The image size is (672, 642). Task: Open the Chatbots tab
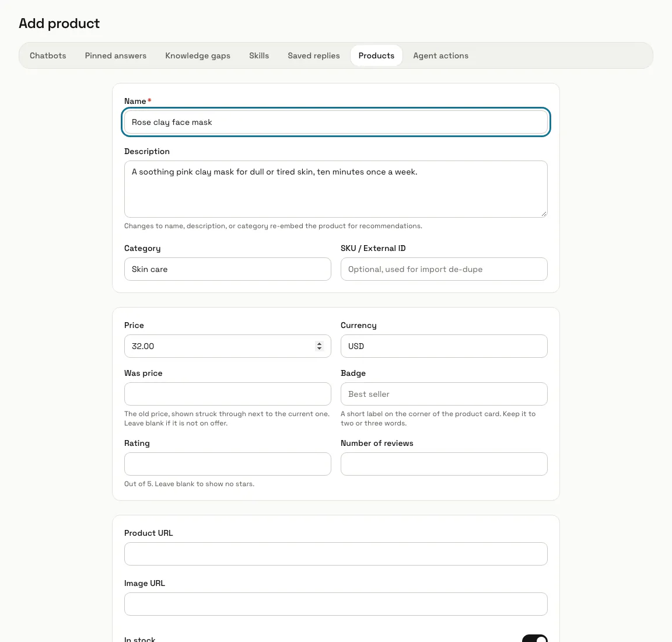coord(48,56)
